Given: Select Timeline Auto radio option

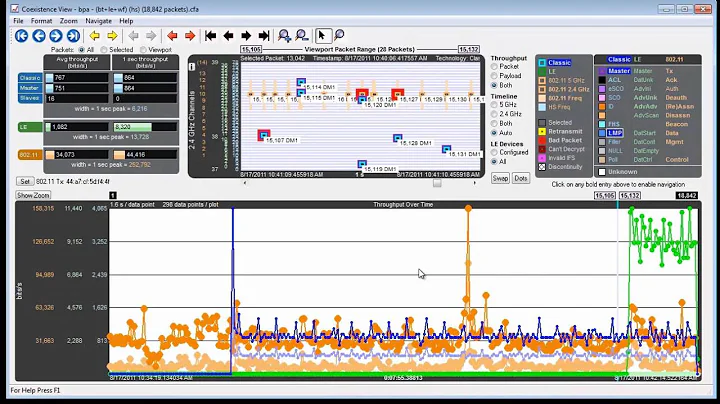Looking at the screenshot, I should point(494,133).
